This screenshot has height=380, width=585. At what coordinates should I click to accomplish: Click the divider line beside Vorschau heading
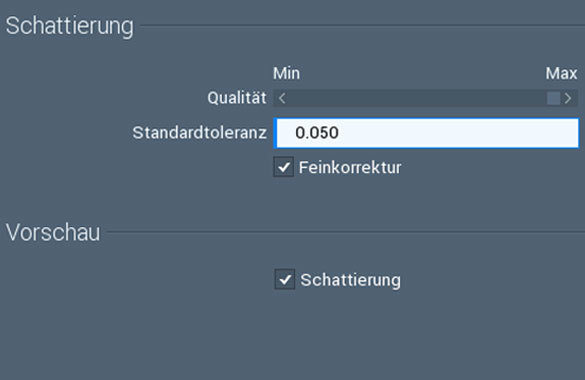[346, 232]
